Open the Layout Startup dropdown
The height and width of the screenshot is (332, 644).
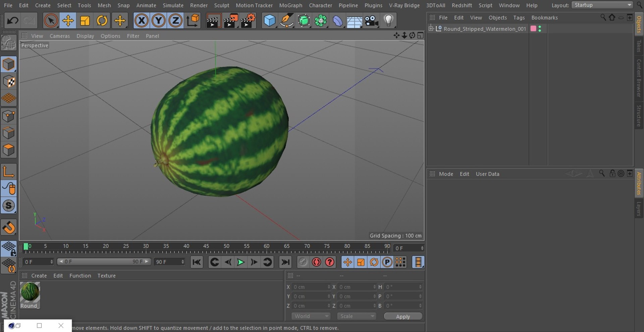pos(602,5)
